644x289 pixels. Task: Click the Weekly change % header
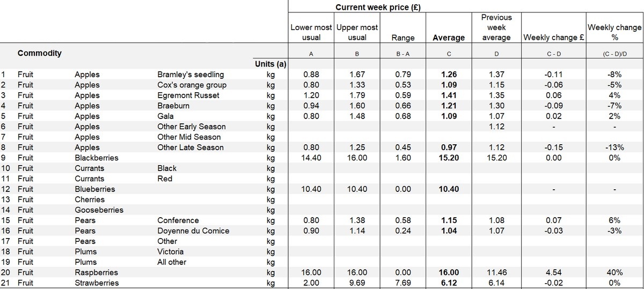tap(614, 32)
